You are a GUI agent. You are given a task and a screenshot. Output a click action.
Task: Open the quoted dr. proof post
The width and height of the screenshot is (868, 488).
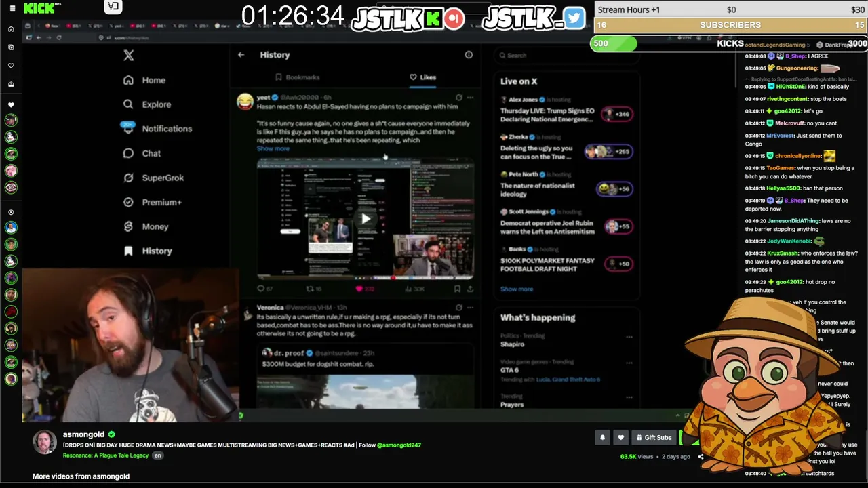click(366, 377)
